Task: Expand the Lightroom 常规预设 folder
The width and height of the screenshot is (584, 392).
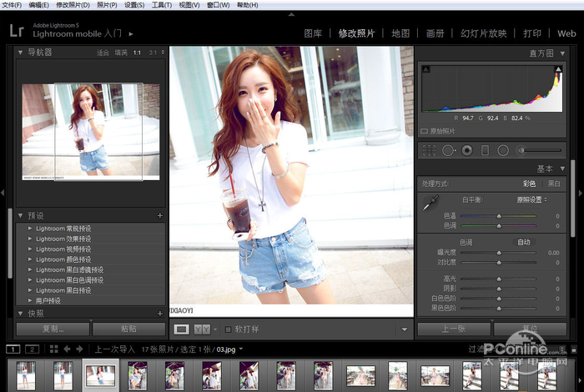Action: click(x=31, y=229)
